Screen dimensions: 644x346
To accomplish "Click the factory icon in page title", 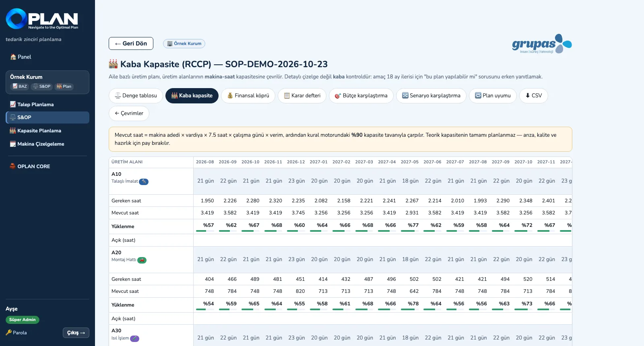I will (x=113, y=64).
